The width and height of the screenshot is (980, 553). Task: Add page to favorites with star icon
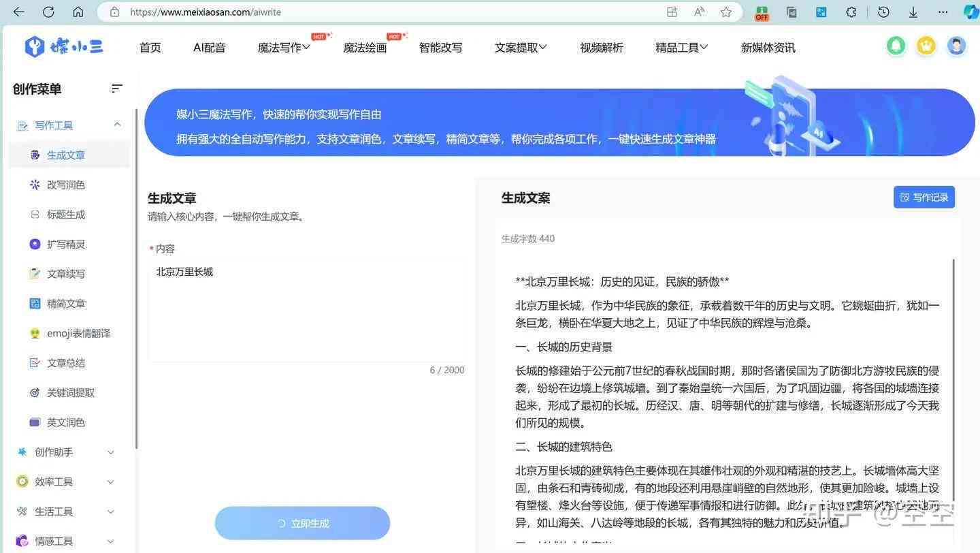(x=726, y=12)
